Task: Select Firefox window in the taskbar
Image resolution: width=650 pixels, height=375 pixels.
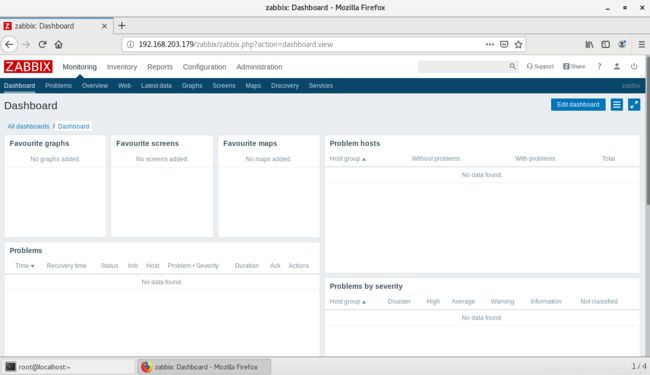Action: click(x=204, y=367)
